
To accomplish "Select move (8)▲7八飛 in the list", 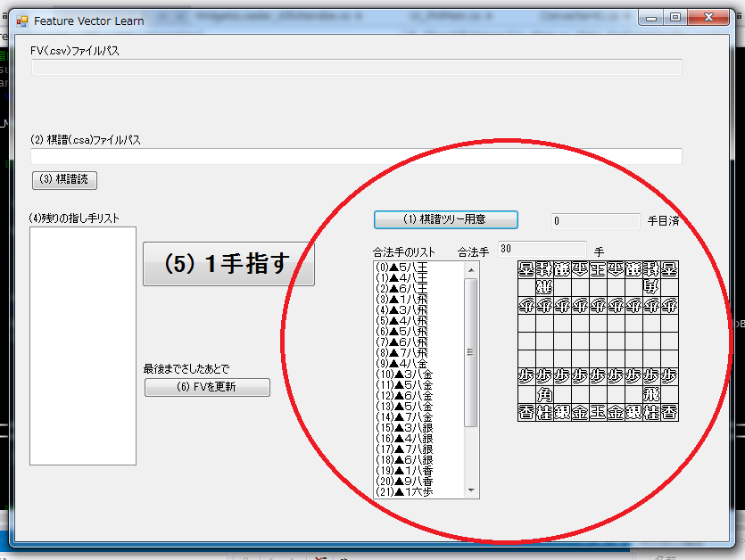I will click(x=401, y=353).
